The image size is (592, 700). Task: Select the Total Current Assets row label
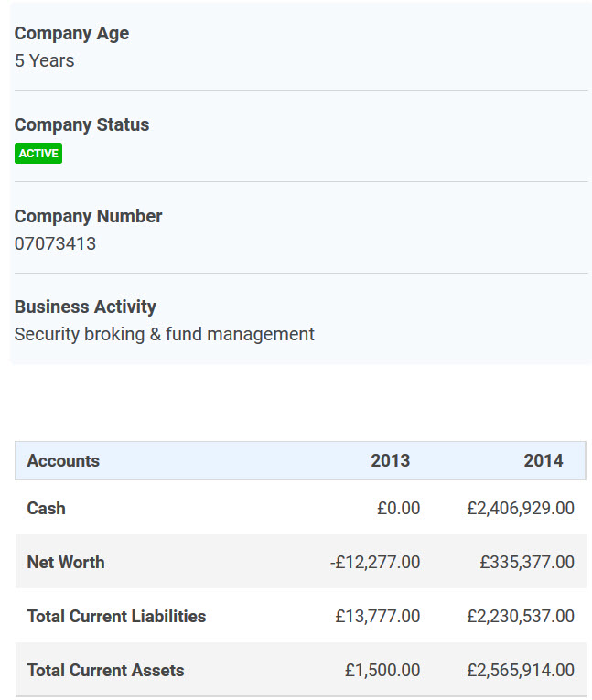(105, 671)
